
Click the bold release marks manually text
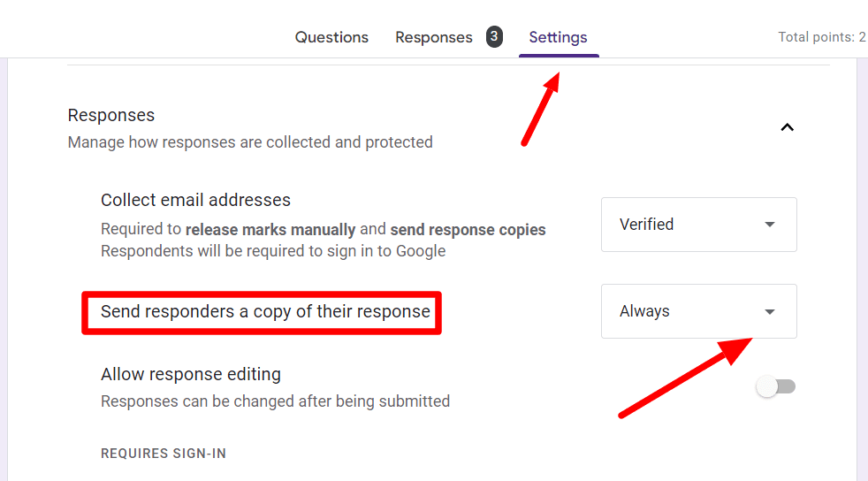pos(270,229)
